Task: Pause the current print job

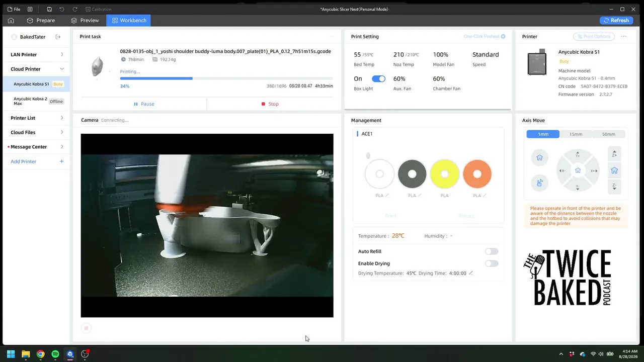Action: (x=144, y=104)
